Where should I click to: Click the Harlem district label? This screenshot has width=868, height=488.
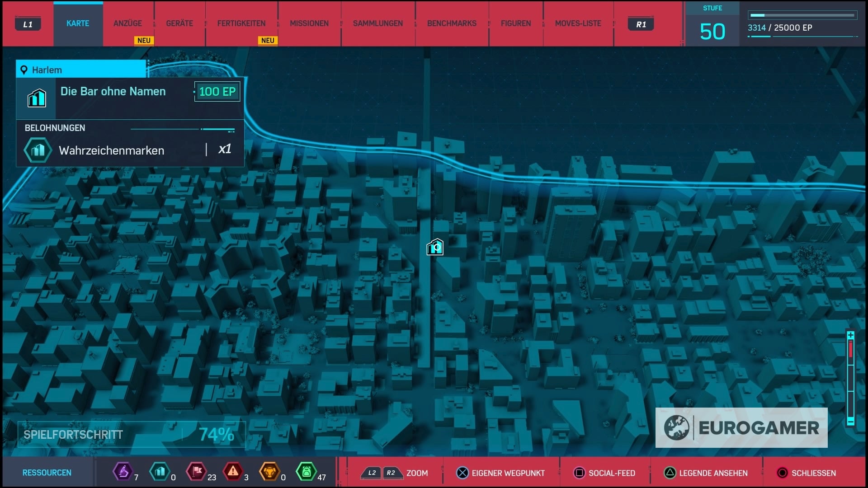point(47,70)
